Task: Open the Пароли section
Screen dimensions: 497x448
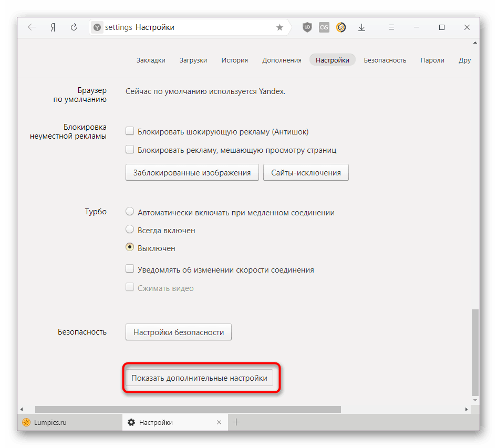Action: pos(432,60)
